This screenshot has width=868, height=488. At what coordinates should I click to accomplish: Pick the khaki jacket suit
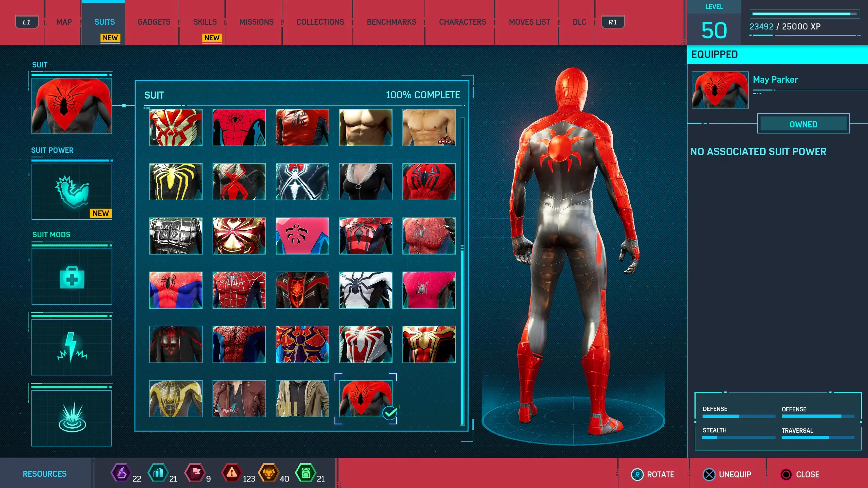[x=302, y=399]
